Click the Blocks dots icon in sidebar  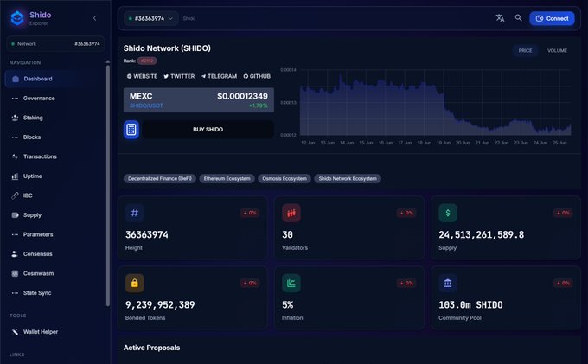pos(15,137)
